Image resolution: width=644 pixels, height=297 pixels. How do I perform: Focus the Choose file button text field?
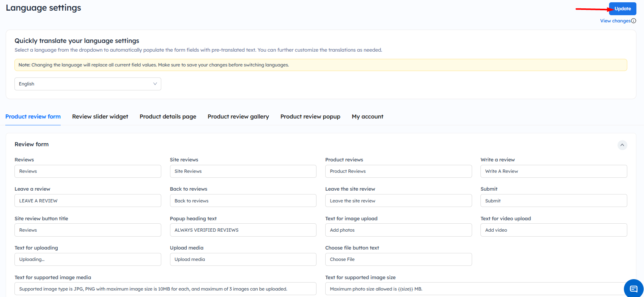(x=398, y=259)
